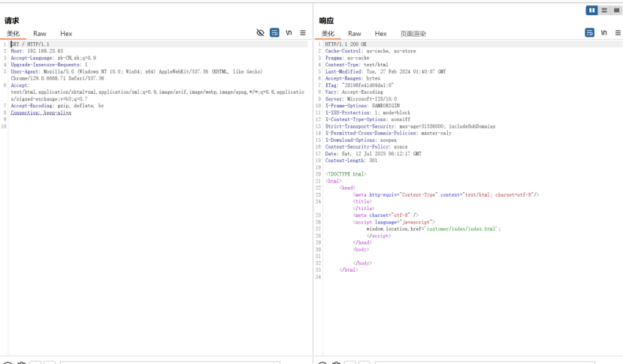Screen dimensions: 623x364
Task: Toggle hide non-printable characters eye icon in request
Action: pyautogui.click(x=260, y=32)
